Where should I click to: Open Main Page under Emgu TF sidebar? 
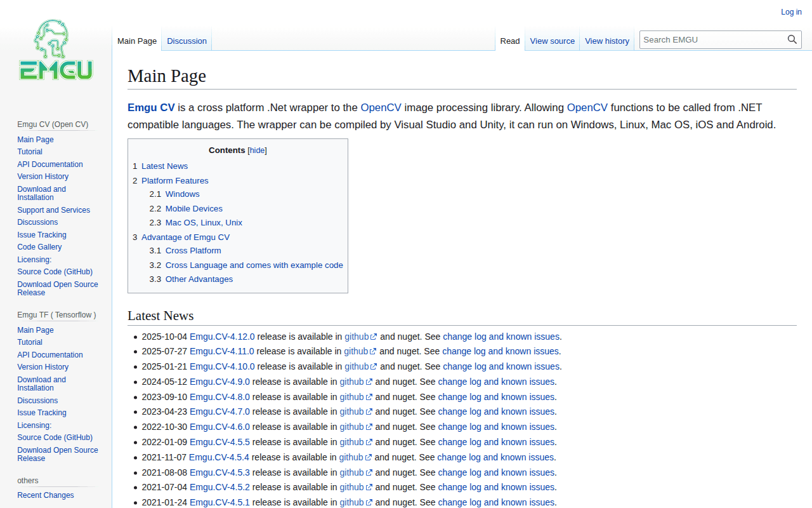click(36, 330)
